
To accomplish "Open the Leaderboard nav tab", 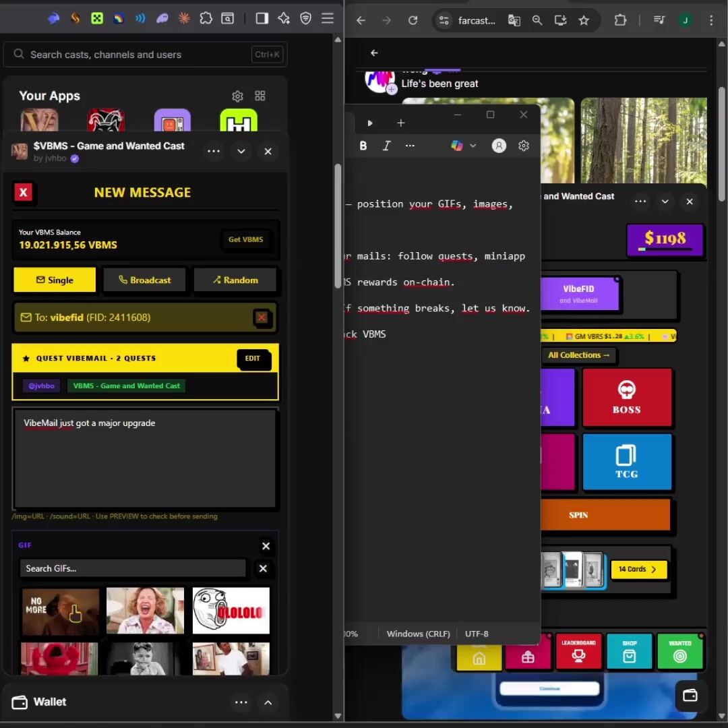I will (578, 651).
